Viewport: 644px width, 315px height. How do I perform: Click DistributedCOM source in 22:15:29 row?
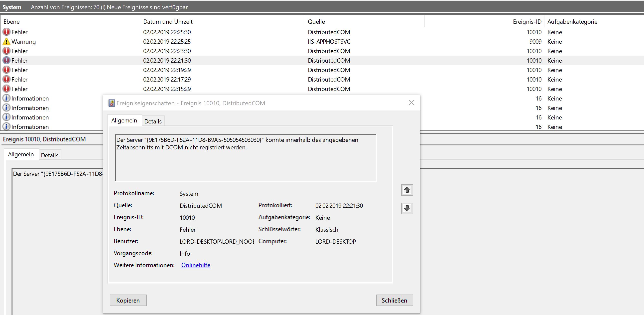[329, 89]
